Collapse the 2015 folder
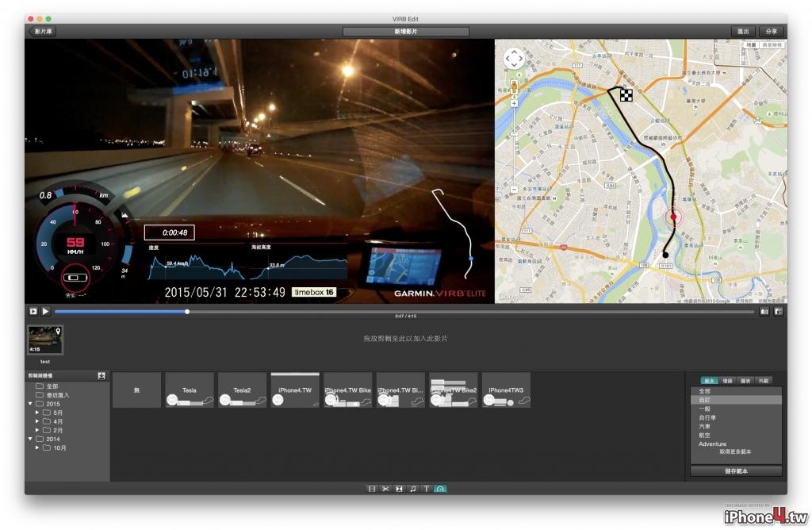This screenshot has height=530, width=812. click(x=30, y=404)
